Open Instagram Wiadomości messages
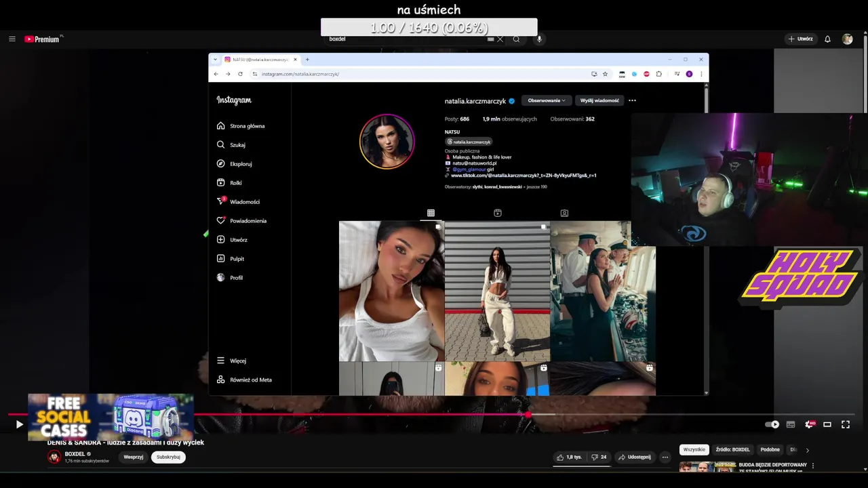The height and width of the screenshot is (488, 868). 238,202
